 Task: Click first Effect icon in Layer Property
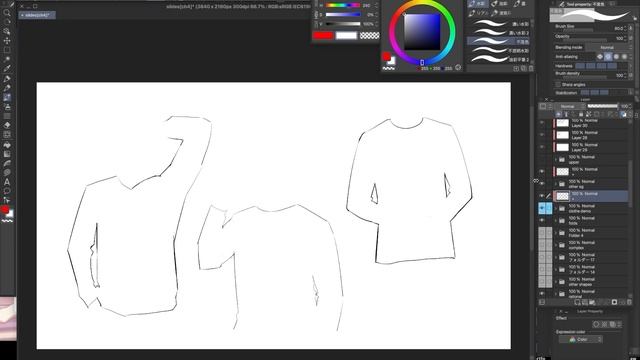(596, 324)
